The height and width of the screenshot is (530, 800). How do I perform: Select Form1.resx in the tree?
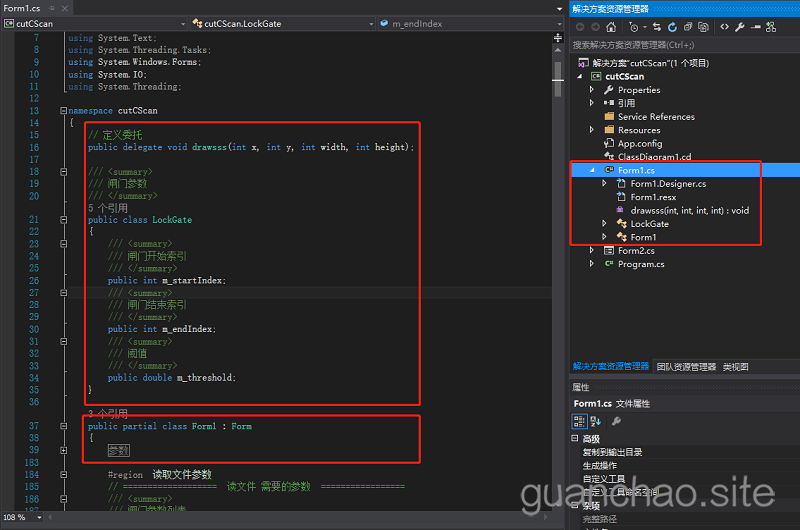click(653, 197)
